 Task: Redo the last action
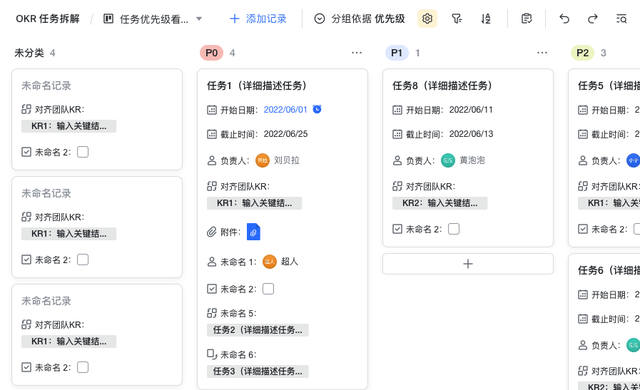point(593,19)
